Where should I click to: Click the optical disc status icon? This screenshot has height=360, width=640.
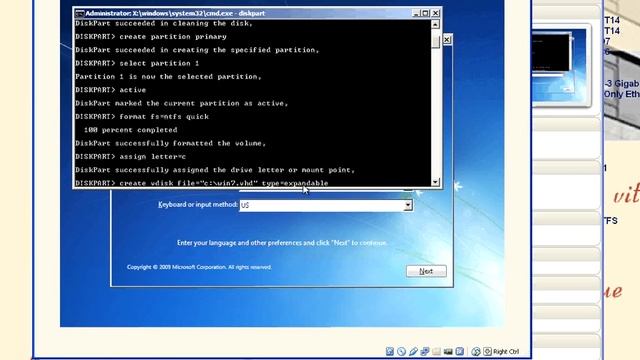click(401, 351)
